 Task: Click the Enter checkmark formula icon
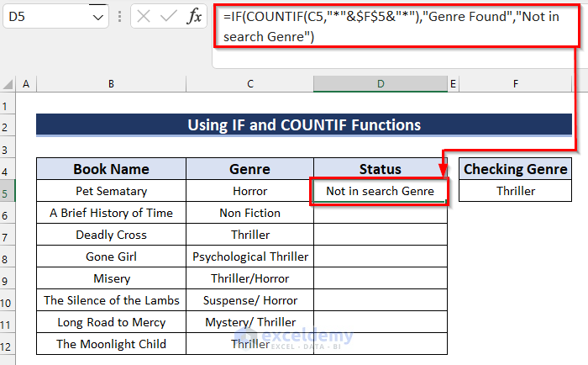point(168,16)
